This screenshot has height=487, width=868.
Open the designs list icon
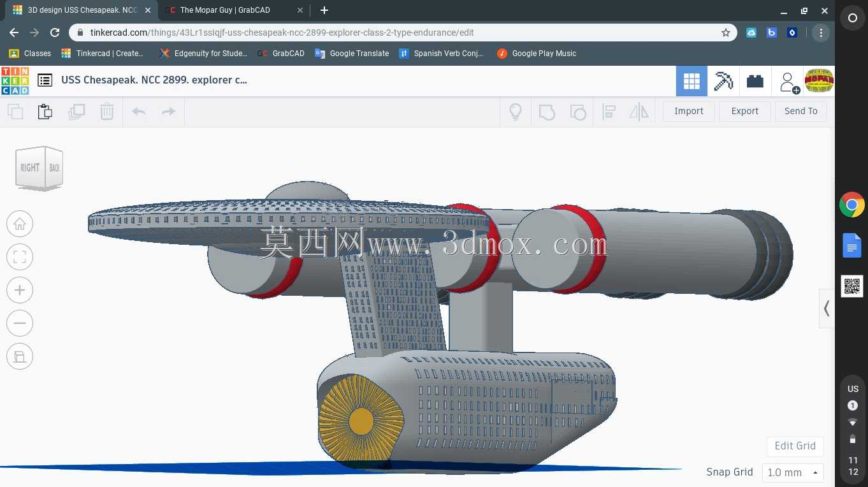tap(45, 80)
